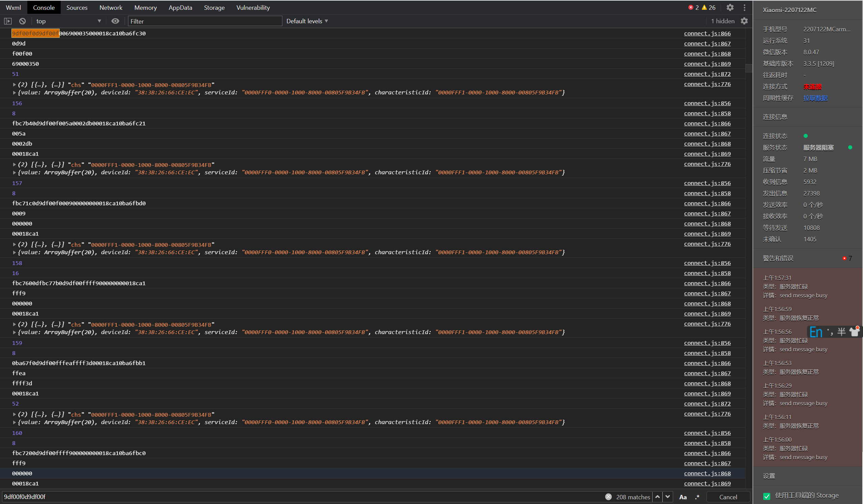This screenshot has width=863, height=504.
Task: Open connect.js:872 link beside value 51
Action: (x=707, y=74)
